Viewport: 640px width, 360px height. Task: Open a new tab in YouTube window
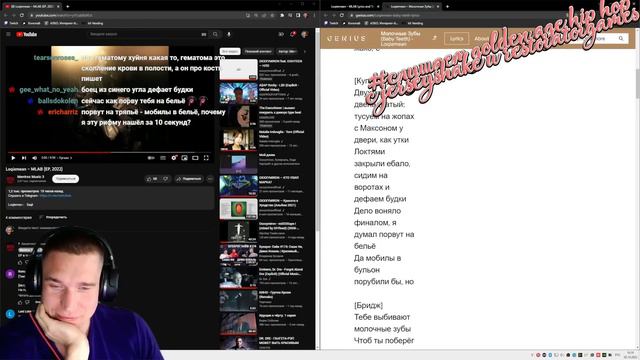67,7
